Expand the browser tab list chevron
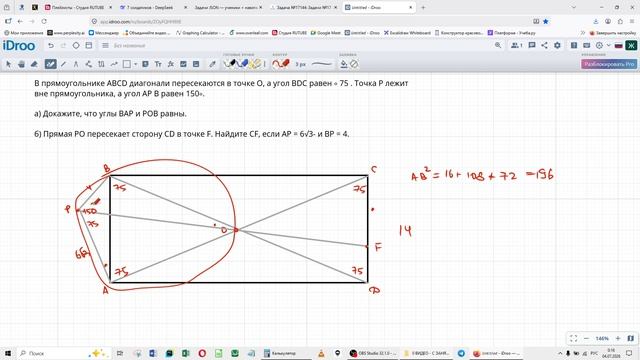This screenshot has height=360, width=640. pos(573,7)
